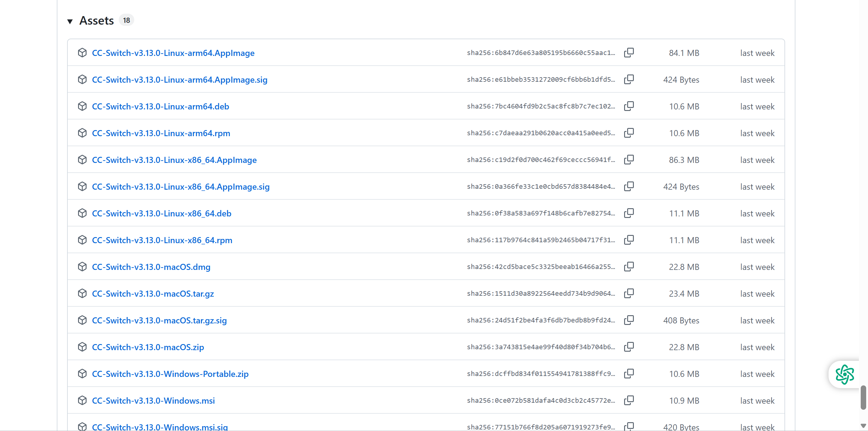Click package icon beside Linux-x86_64.rpm
Viewport: 868px width, 431px height.
coord(82,240)
